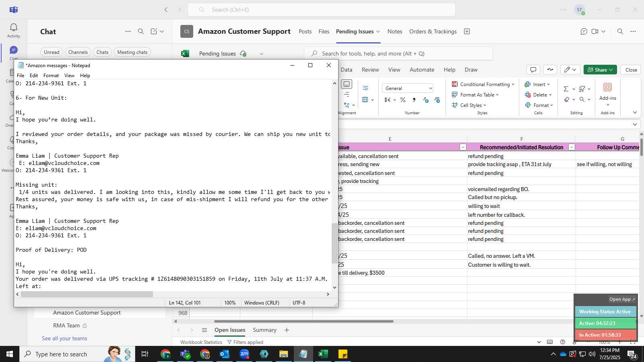Open the Add-ins button in ribbon
The image size is (644, 362).
point(608,94)
